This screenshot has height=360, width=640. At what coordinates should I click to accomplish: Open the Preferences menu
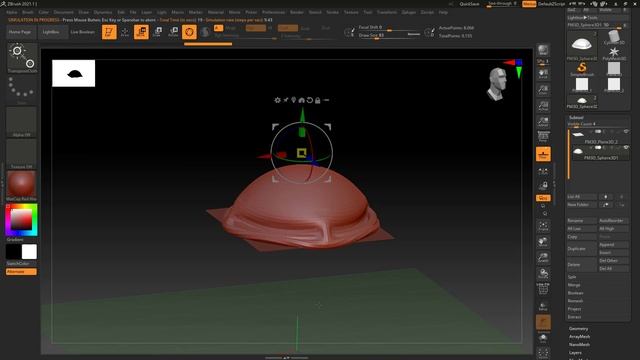click(273, 12)
